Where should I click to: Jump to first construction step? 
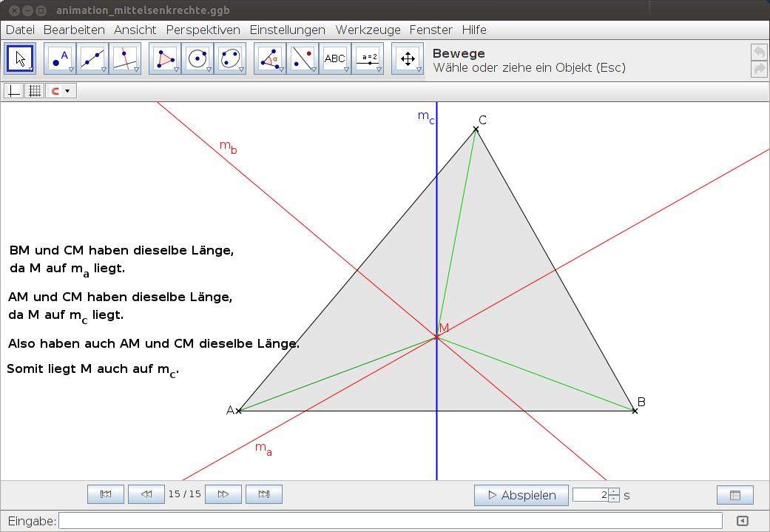point(106,494)
